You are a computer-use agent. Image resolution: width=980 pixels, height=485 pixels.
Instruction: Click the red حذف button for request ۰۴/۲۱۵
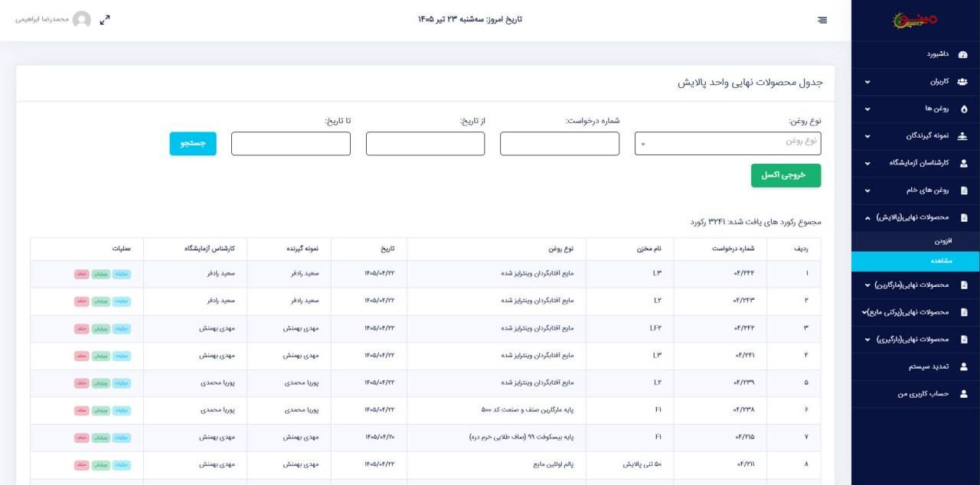[82, 438]
